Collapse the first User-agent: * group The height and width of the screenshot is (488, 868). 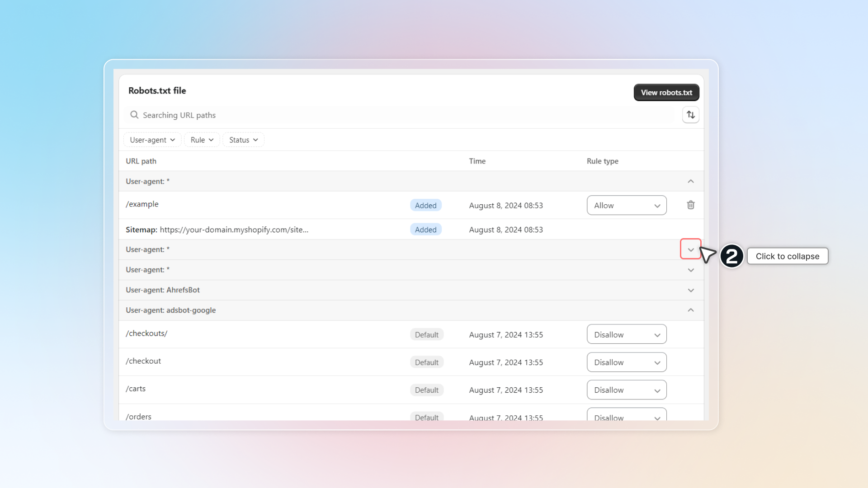click(x=690, y=181)
